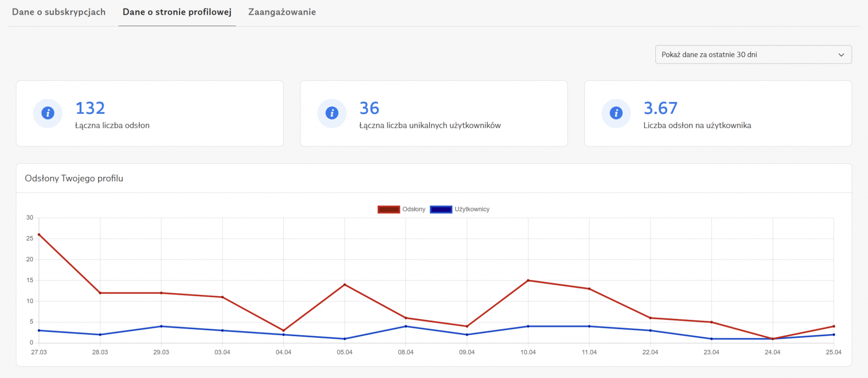Click info icon beside total views count
This screenshot has width=868, height=378.
coord(48,113)
